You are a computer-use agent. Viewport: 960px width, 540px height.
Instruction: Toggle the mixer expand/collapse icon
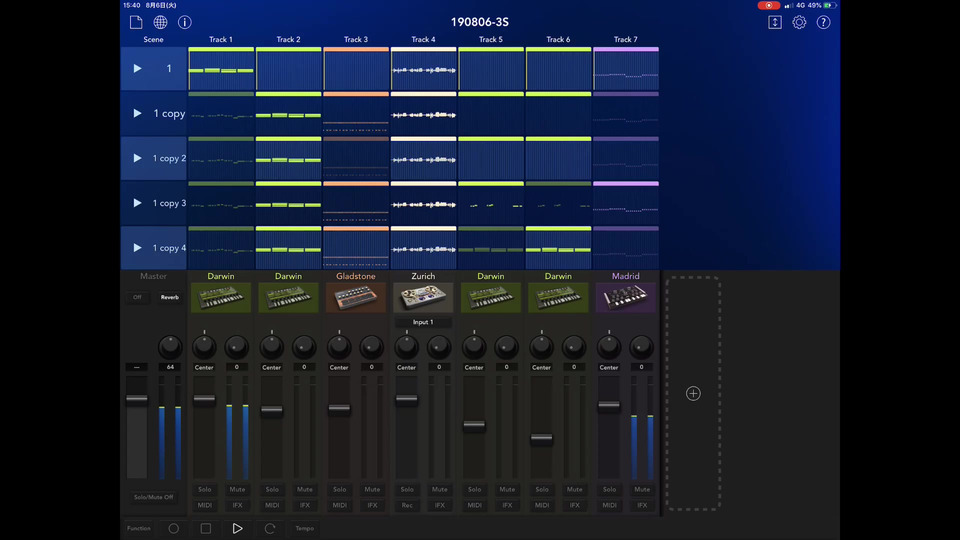(x=774, y=22)
